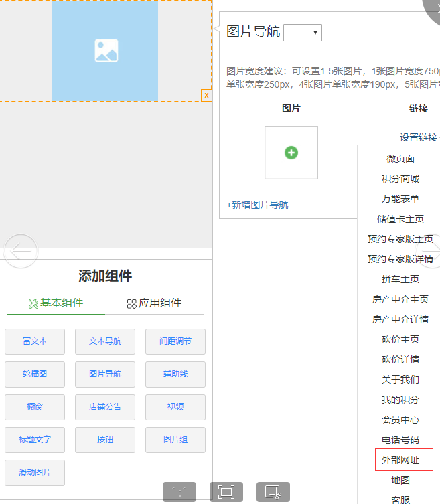Click the screenshot scissors icon

click(273, 493)
